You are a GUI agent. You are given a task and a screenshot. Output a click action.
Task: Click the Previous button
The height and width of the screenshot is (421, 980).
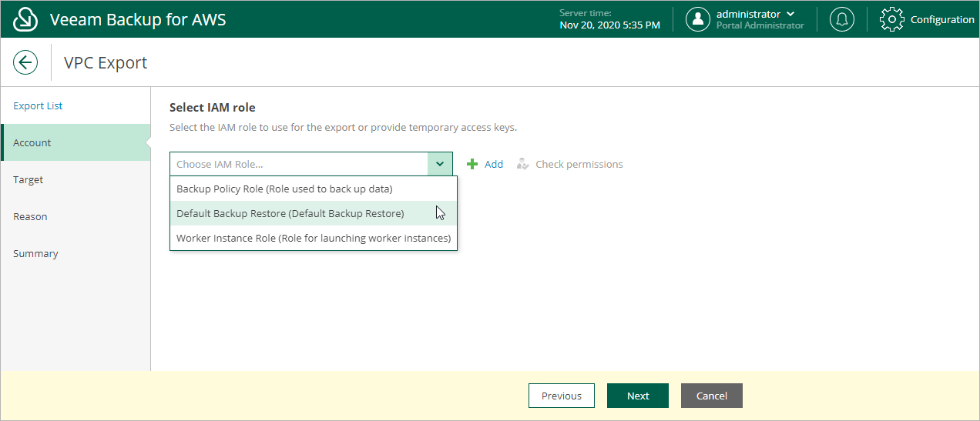point(562,396)
